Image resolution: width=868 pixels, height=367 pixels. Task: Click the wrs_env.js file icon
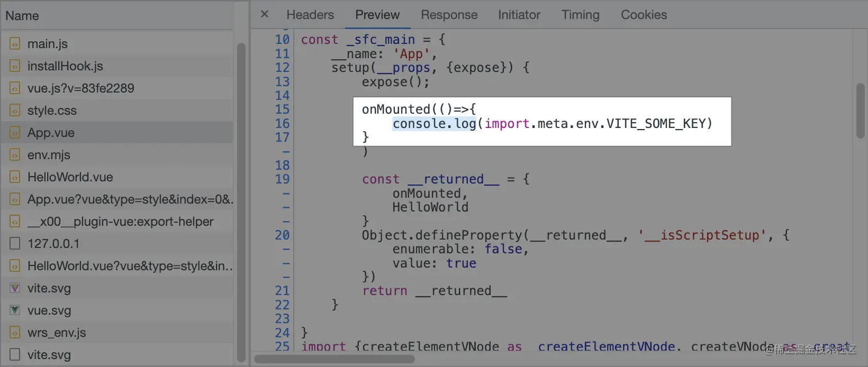click(x=15, y=333)
